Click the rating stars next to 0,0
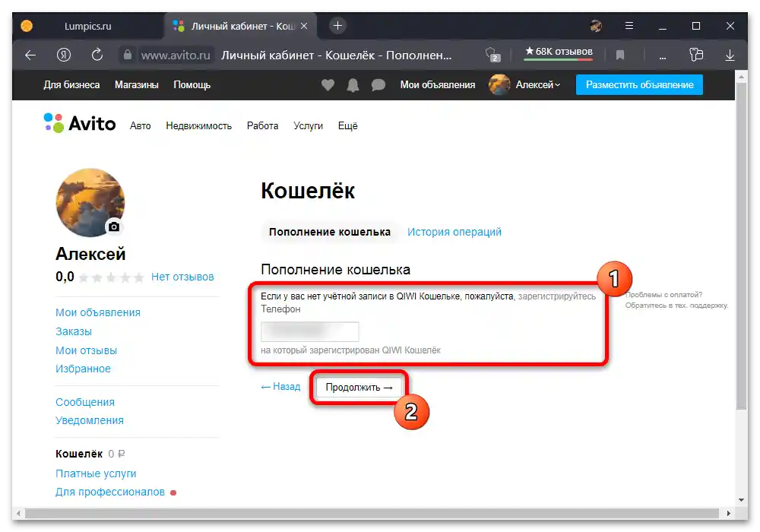 (x=112, y=277)
